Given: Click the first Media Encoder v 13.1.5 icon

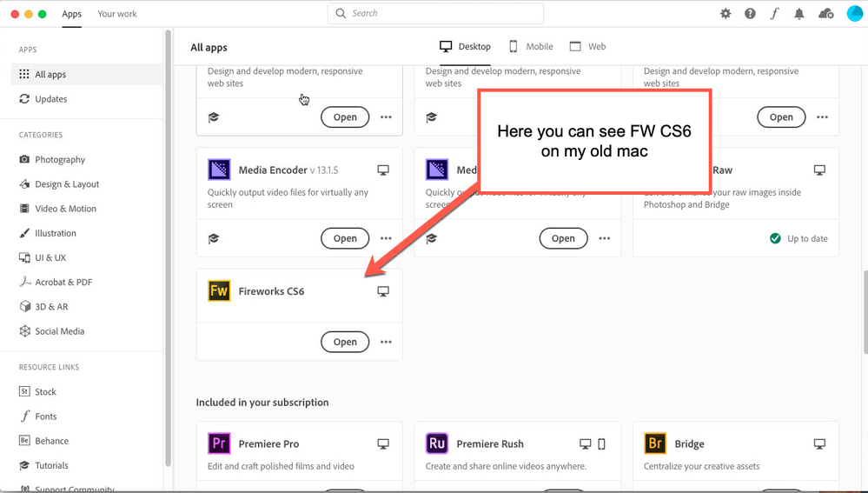Looking at the screenshot, I should coord(219,170).
